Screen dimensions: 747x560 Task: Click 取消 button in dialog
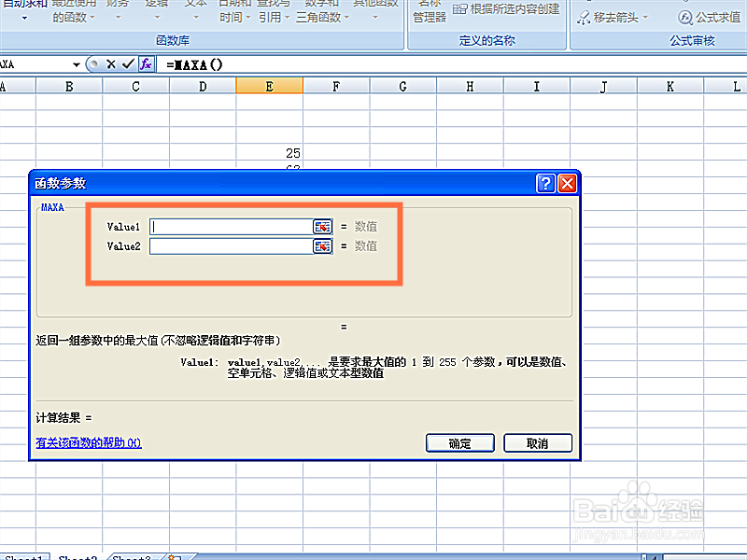[538, 443]
